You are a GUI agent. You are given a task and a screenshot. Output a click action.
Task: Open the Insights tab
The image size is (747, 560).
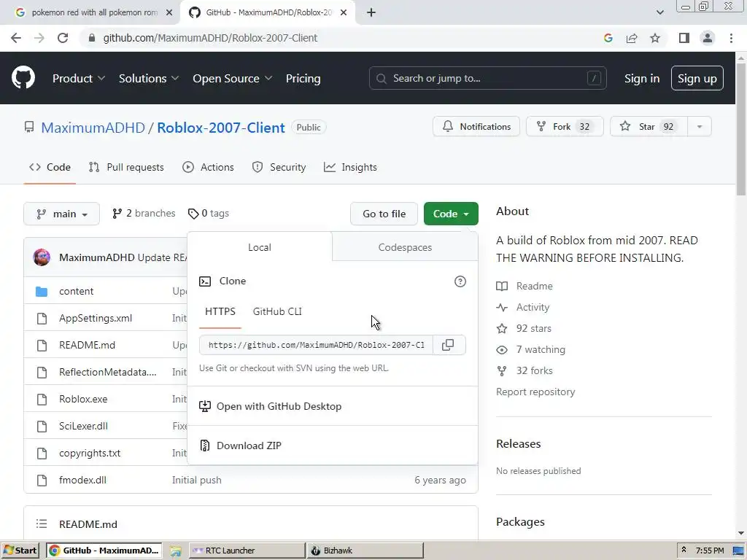350,167
